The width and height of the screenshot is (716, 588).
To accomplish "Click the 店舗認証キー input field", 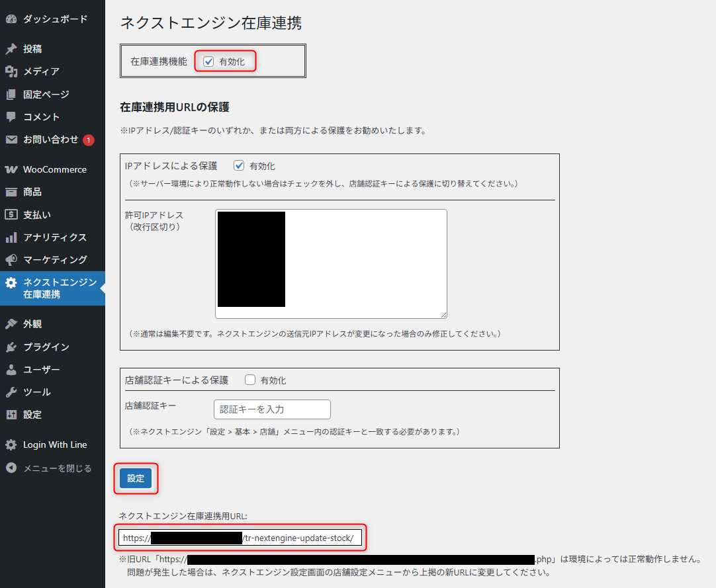I will pos(272,409).
